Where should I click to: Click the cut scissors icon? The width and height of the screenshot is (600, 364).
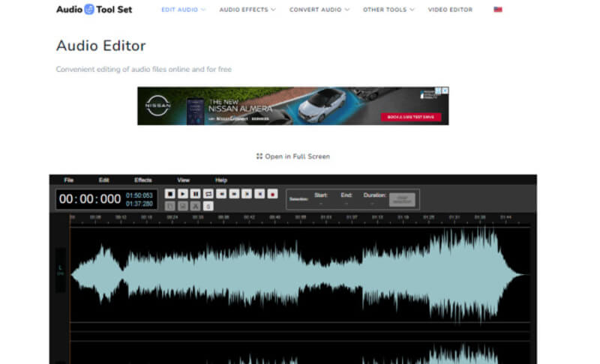pyautogui.click(x=196, y=206)
